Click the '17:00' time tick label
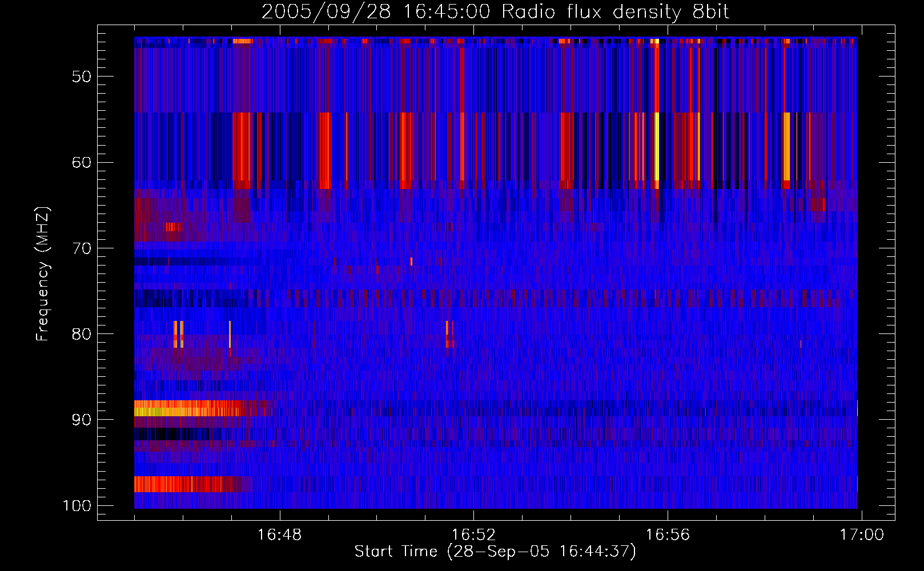The width and height of the screenshot is (924, 571). [x=861, y=535]
